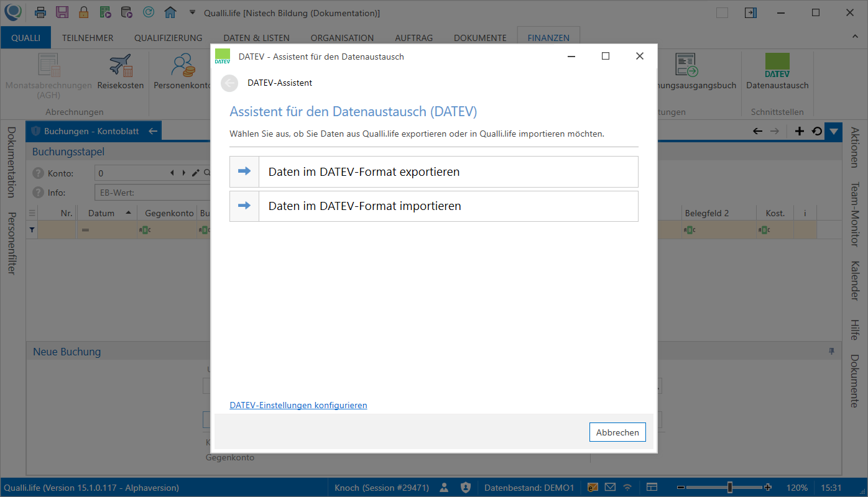Switch to the AUFTRAG ribbon tab

[414, 38]
